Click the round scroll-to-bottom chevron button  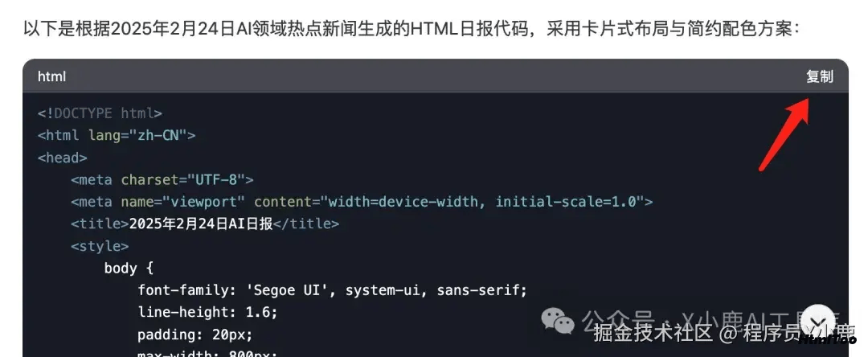(818, 322)
